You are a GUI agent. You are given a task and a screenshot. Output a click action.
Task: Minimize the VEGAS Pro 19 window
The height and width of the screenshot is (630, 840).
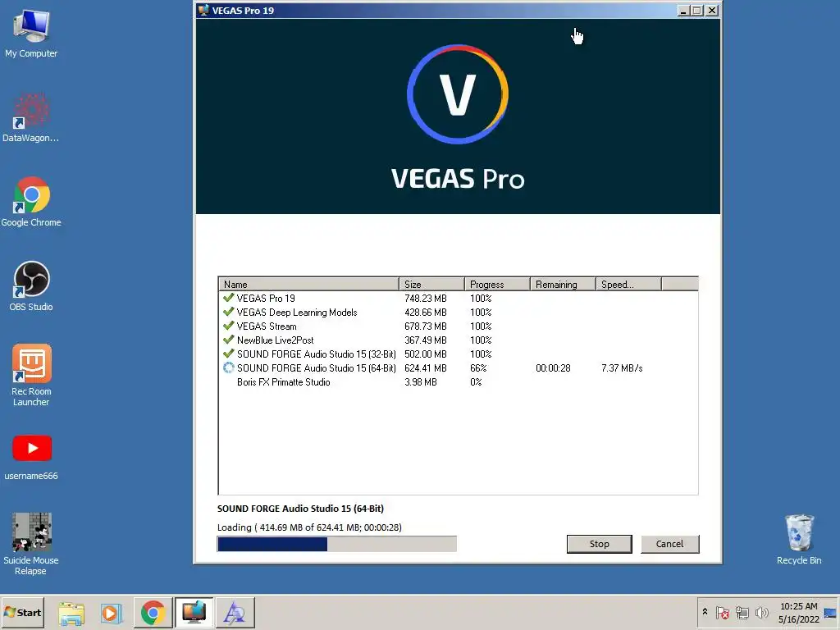pos(683,10)
